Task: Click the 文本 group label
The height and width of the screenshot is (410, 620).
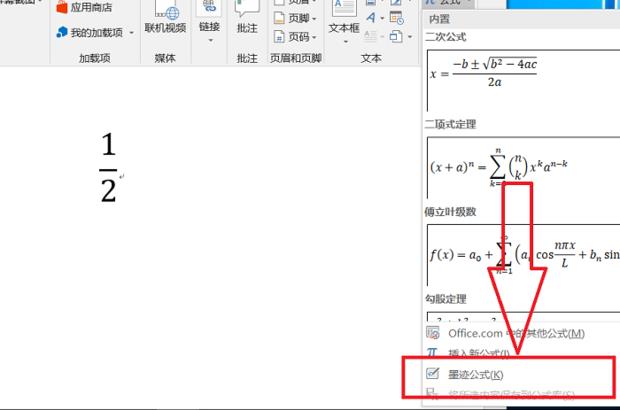Action: coord(371,58)
